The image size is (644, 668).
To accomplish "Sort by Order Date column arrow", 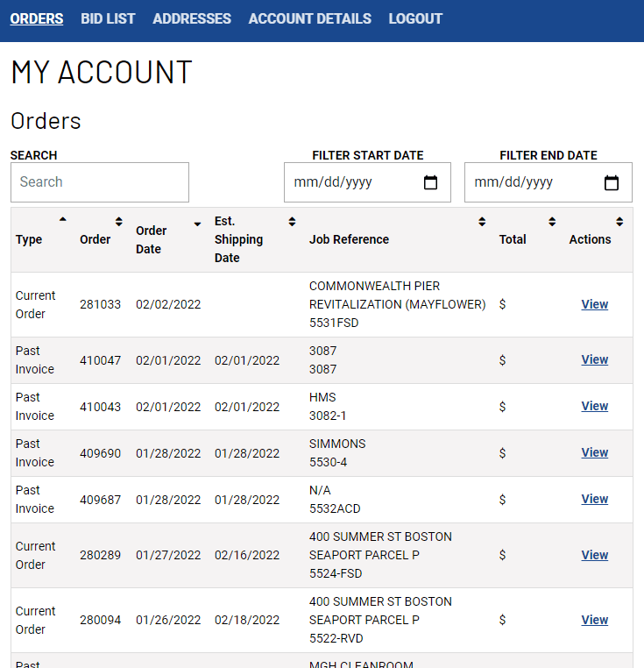I will (x=198, y=224).
